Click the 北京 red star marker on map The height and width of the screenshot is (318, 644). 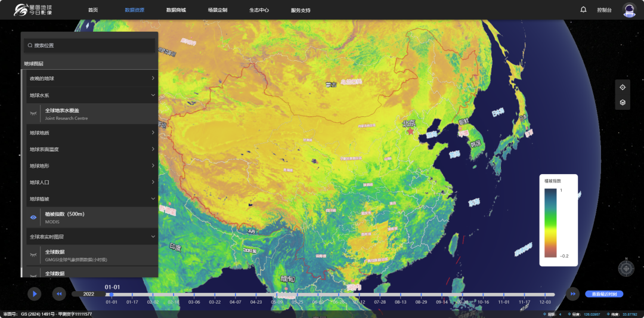pyautogui.click(x=410, y=131)
